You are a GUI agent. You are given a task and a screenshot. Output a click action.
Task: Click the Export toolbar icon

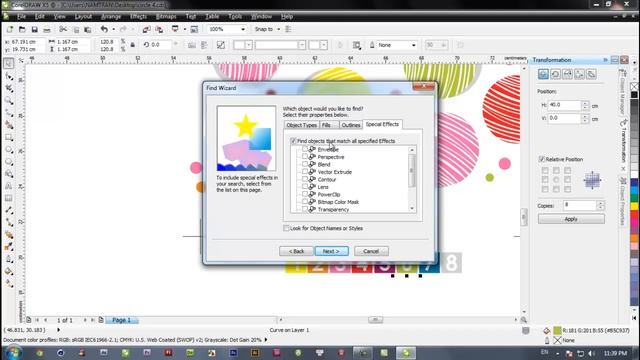(x=159, y=29)
